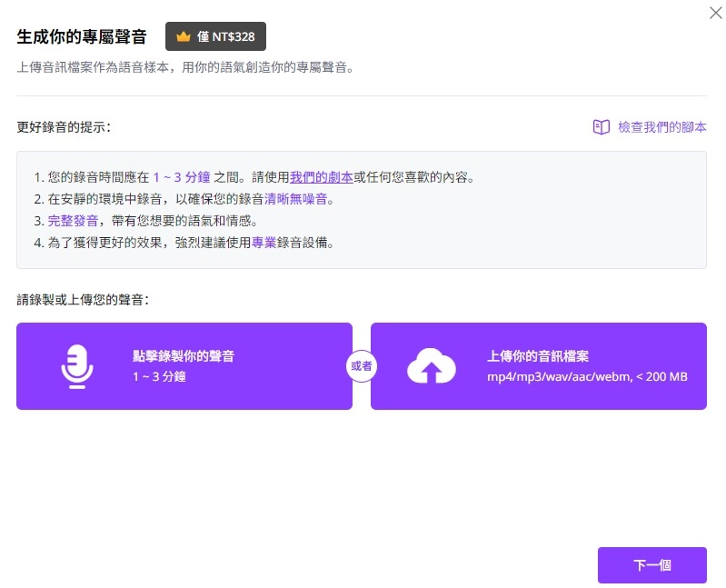The height and width of the screenshot is (588, 726).
Task: Close the dialog with the X icon
Action: [715, 13]
